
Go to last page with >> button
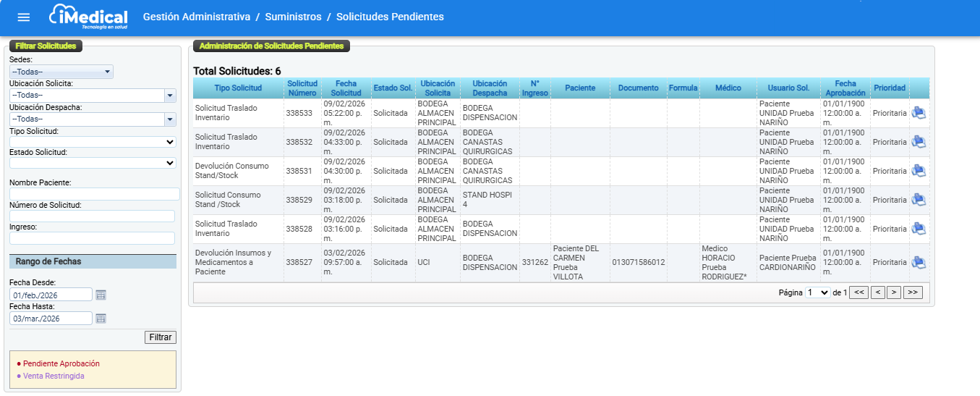pos(913,292)
